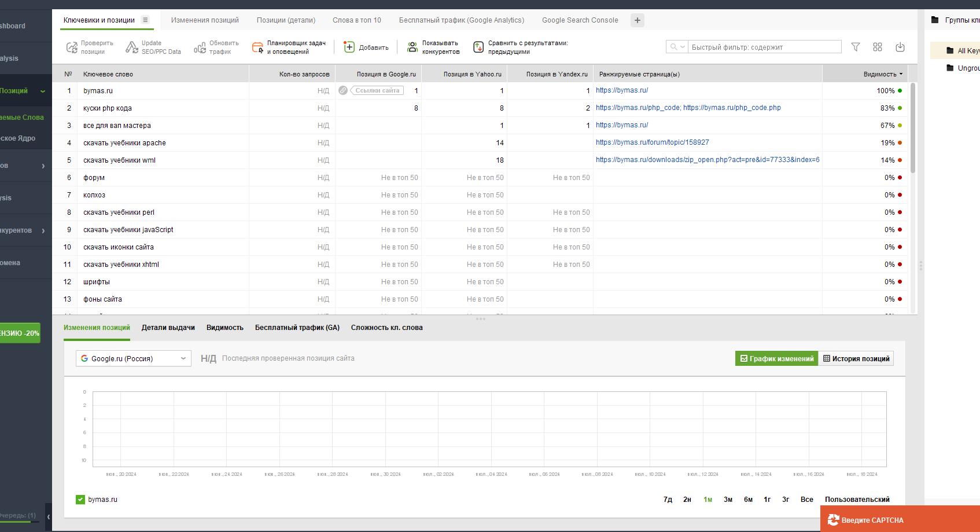Viewport: 980px width, 532px height.
Task: Open Google Search Console tab
Action: pyautogui.click(x=580, y=20)
